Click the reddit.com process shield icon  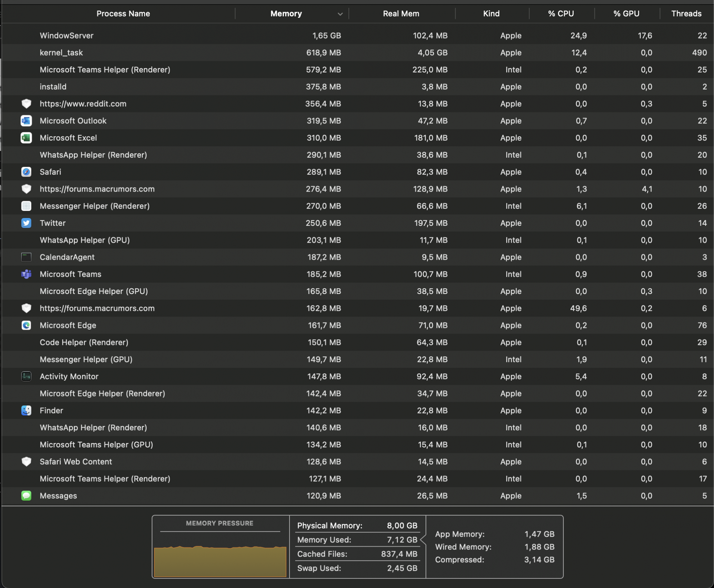pos(26,104)
